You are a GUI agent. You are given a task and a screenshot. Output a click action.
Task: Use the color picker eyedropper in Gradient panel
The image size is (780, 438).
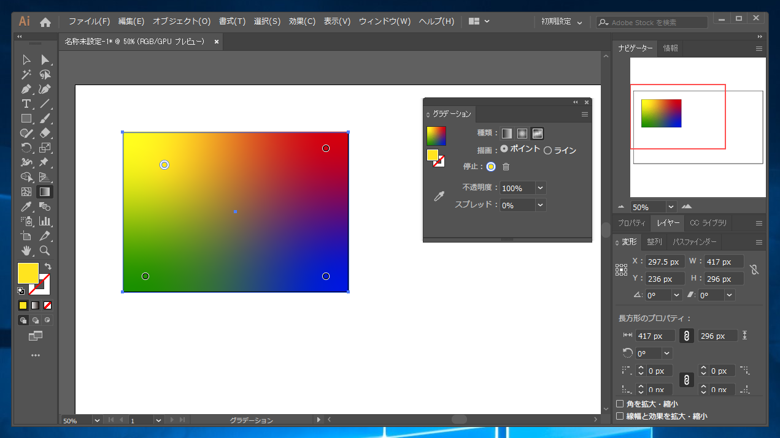point(439,196)
